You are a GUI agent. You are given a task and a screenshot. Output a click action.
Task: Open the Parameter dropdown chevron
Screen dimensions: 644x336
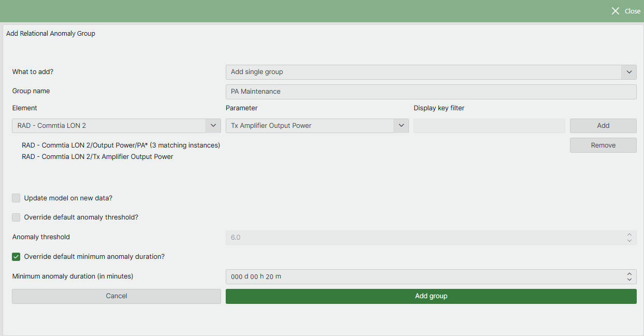pyautogui.click(x=401, y=126)
